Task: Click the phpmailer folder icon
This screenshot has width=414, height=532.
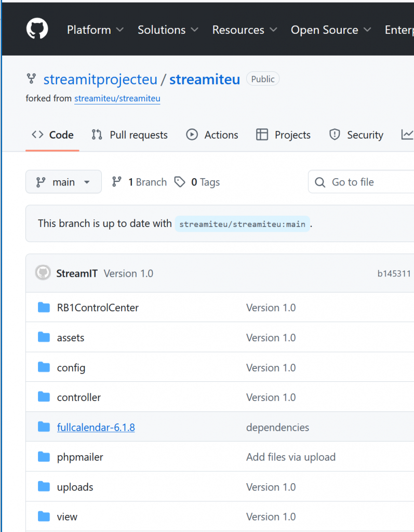Action: 44,457
